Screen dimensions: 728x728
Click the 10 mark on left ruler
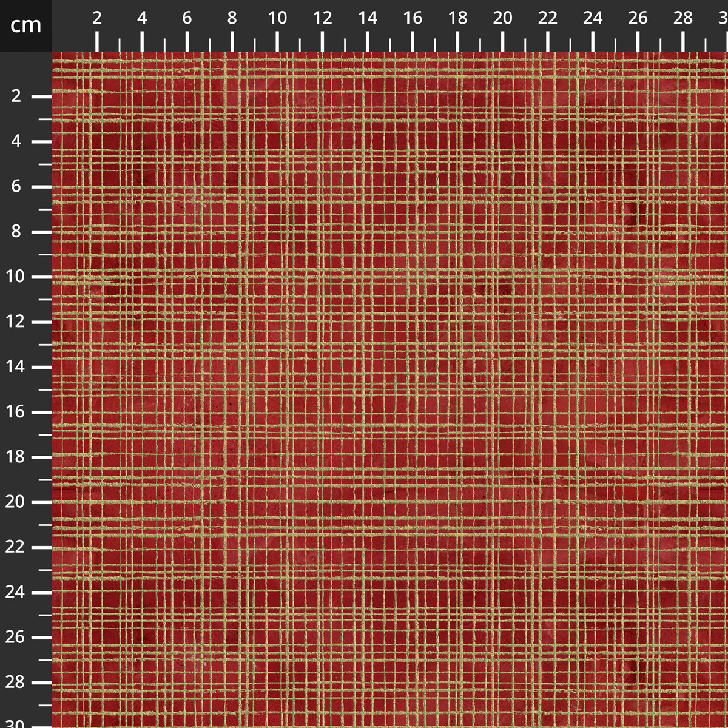pos(16,277)
